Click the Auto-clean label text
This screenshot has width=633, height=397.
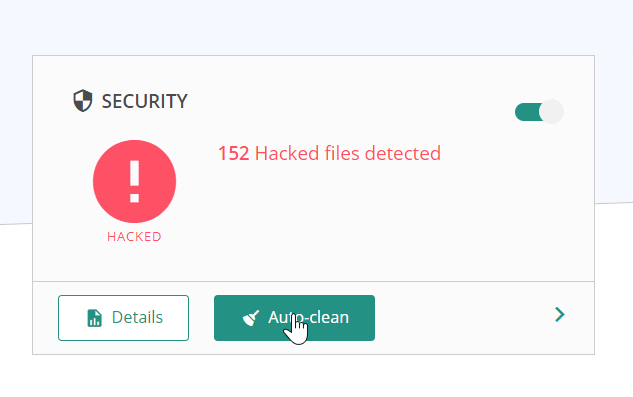(x=308, y=317)
